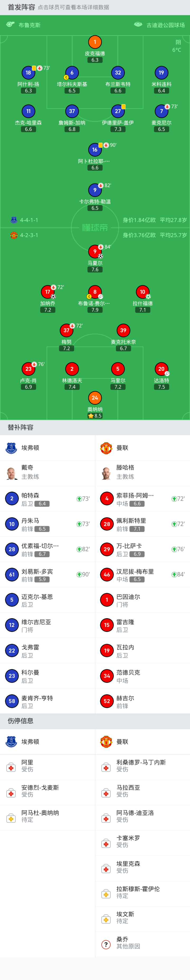190x980 pixels.
Task: Open the 埃弗顿 team link under 伤停信息
Action: click(30, 742)
